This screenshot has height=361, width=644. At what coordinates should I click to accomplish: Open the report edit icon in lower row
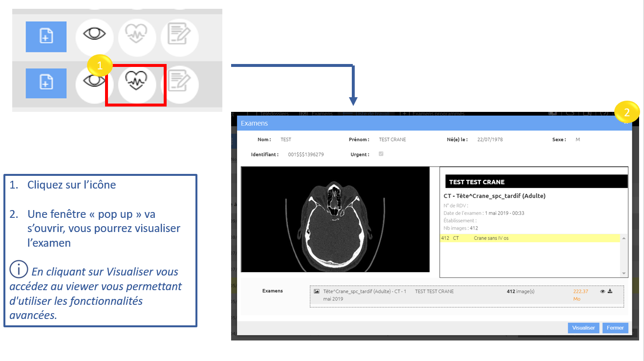[x=179, y=83]
